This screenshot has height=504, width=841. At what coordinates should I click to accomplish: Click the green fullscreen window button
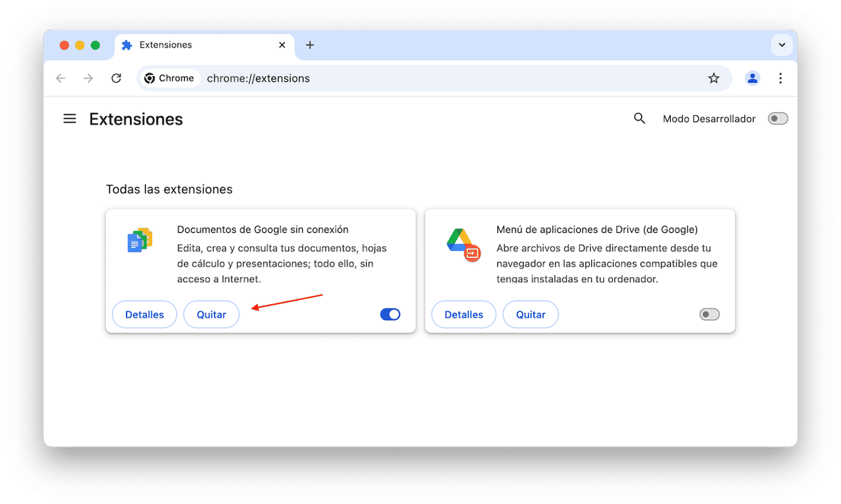point(95,45)
